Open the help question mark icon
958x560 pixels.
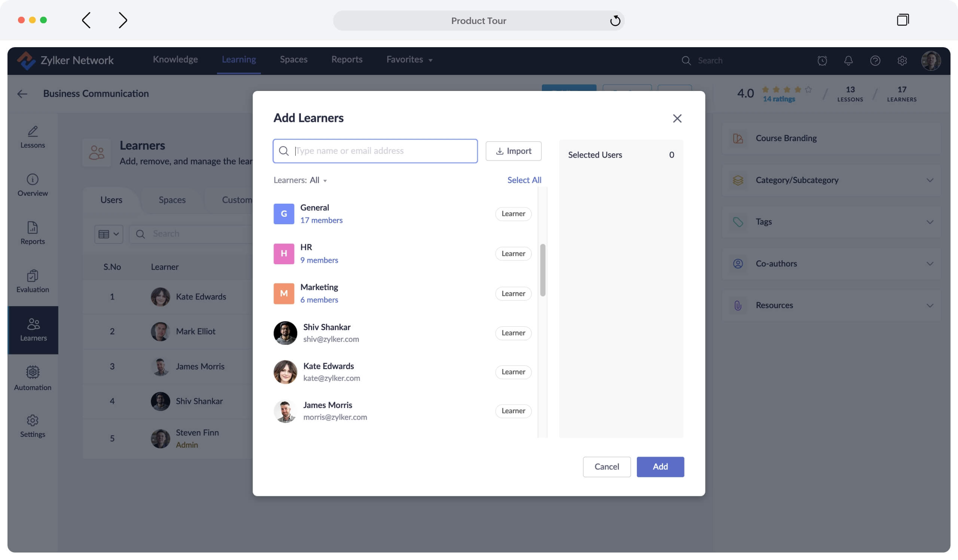[x=875, y=60]
